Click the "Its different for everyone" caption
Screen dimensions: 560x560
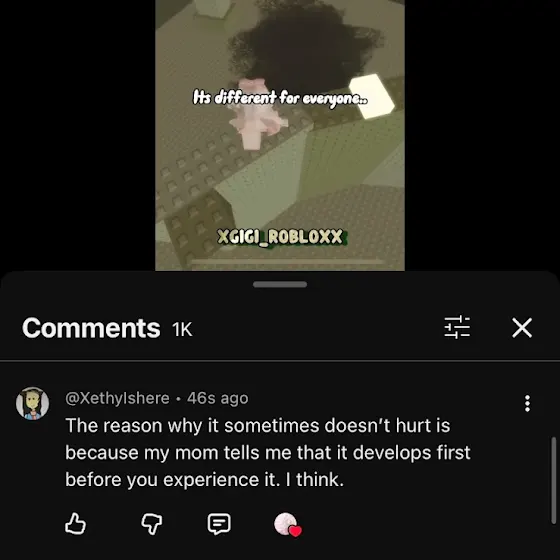[x=280, y=98]
